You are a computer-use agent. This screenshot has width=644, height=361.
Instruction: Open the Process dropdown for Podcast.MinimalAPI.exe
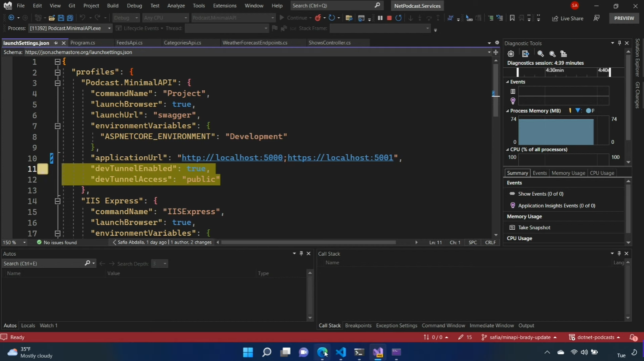pos(109,28)
